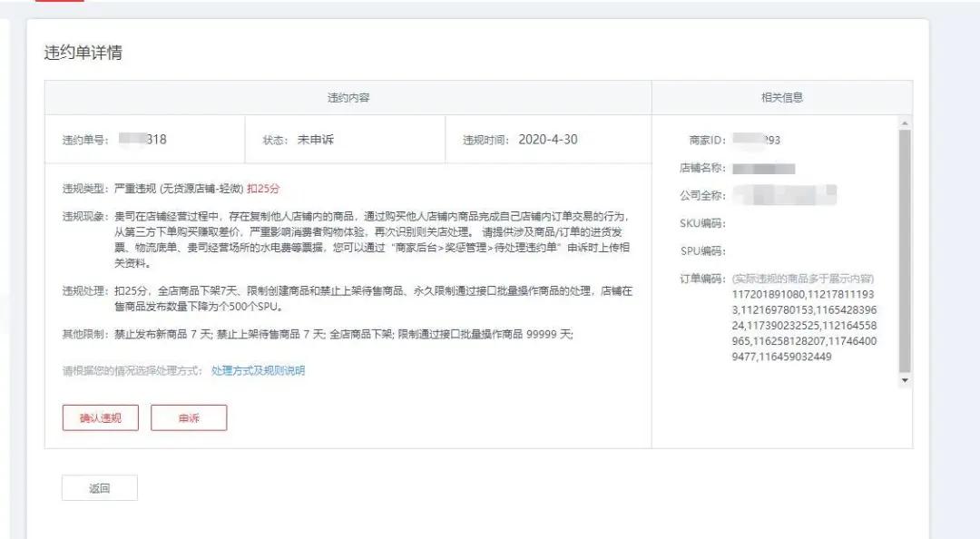Click the 违约单号 value ending 318
980x539 pixels.
click(x=143, y=140)
